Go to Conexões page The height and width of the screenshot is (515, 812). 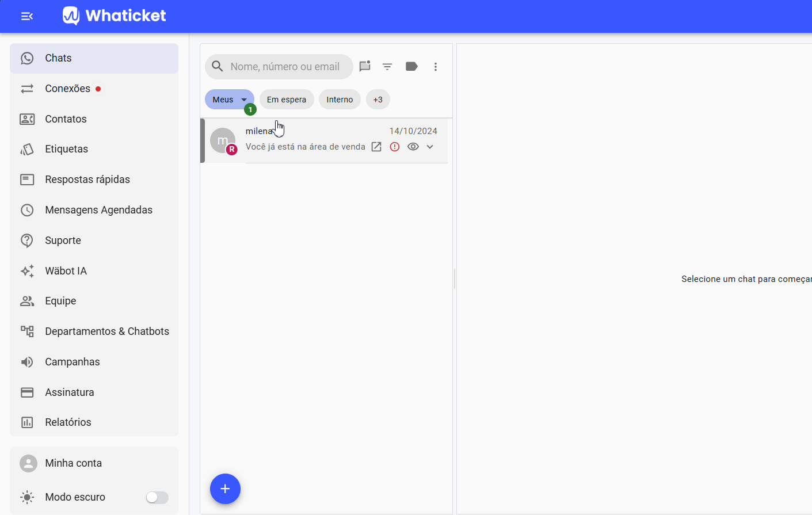(x=94, y=89)
